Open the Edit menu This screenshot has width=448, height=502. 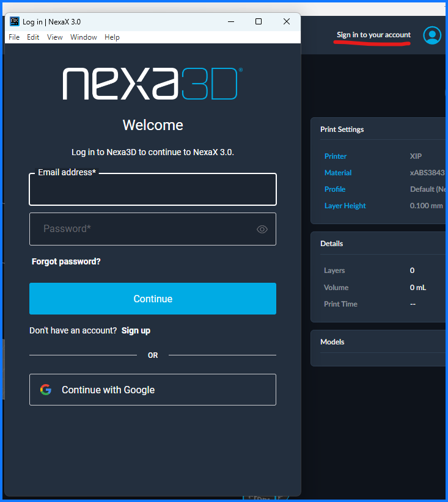tap(33, 37)
